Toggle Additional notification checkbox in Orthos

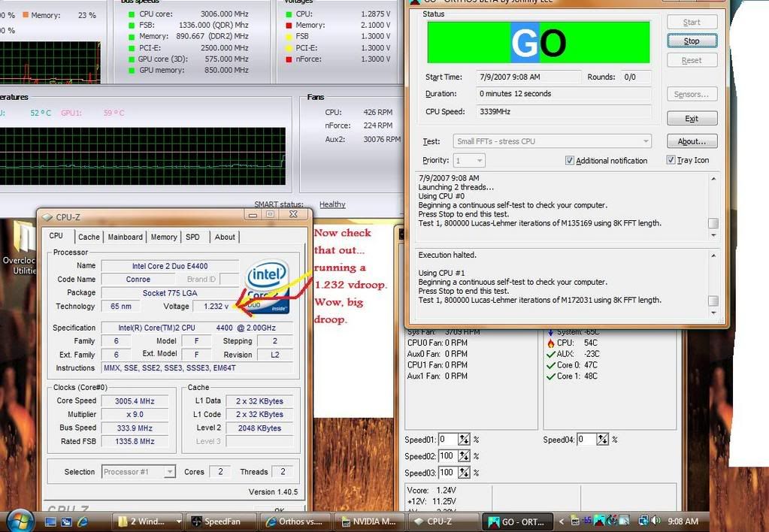569,160
